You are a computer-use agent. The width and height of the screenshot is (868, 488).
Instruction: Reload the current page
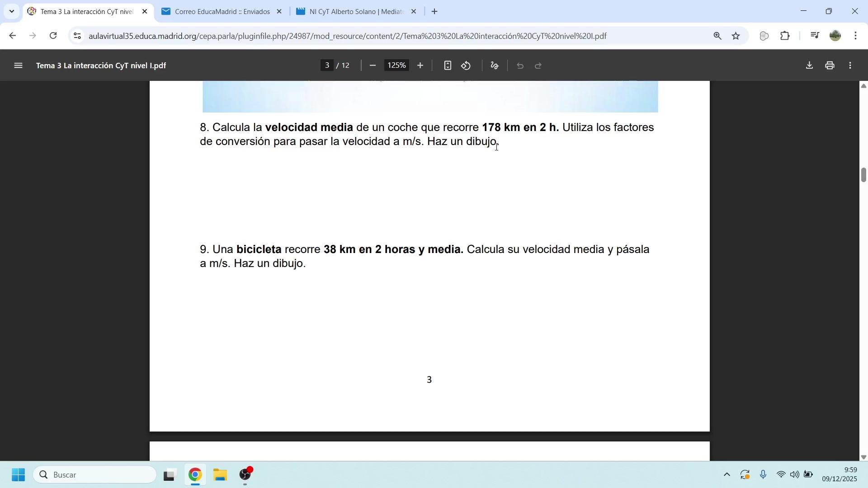[x=53, y=36]
